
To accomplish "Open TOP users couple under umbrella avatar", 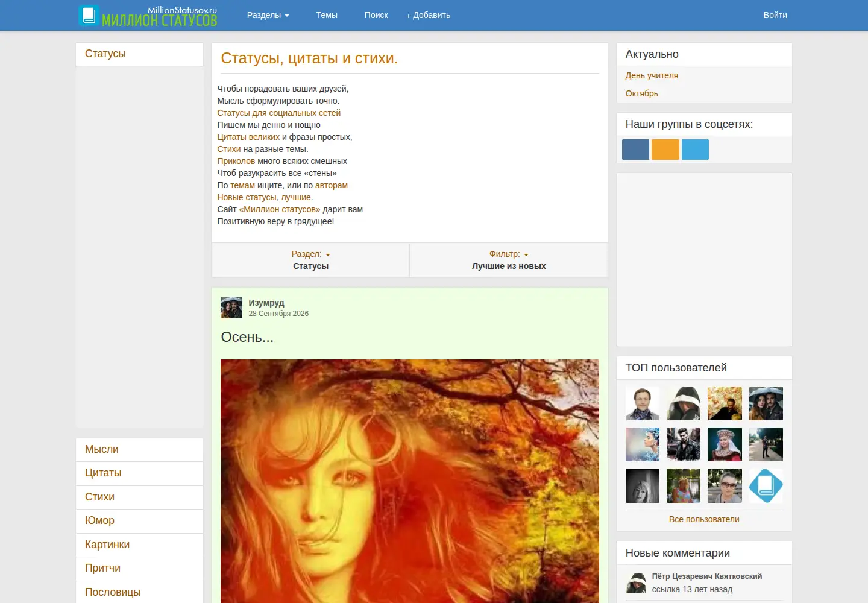I will pyautogui.click(x=766, y=403).
